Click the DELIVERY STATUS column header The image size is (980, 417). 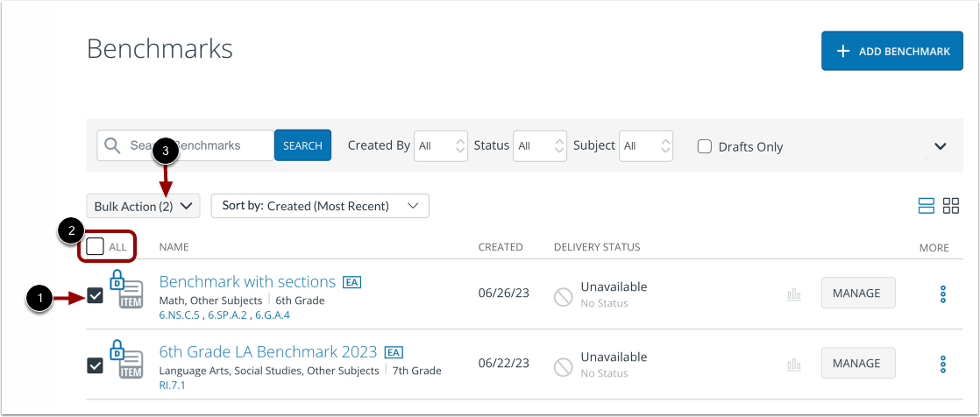click(597, 247)
